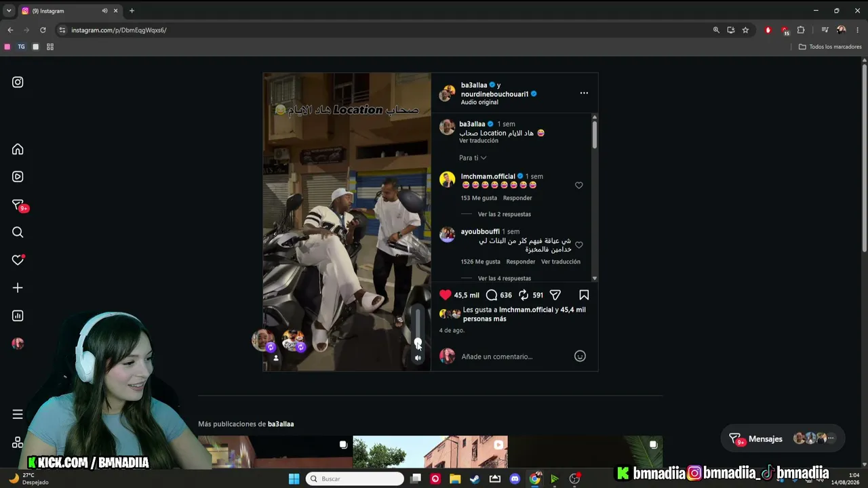Open the TG bookmark in bookmarks bar
This screenshot has width=868, height=488.
(x=21, y=47)
